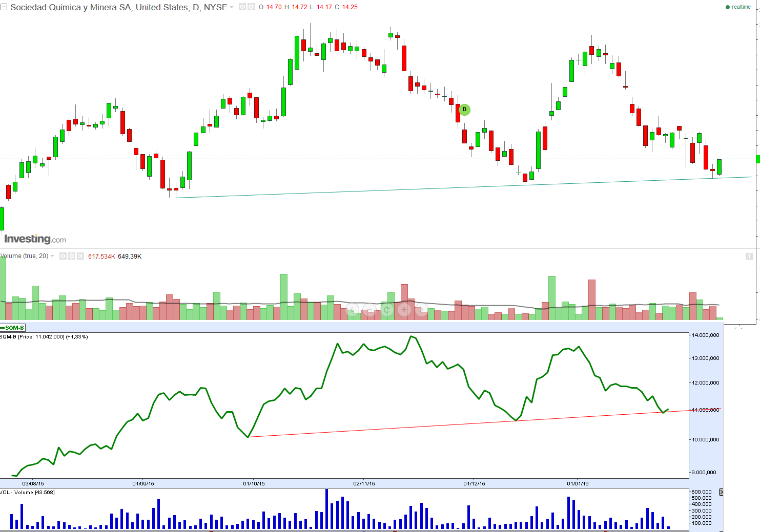Click the low price value 14.17

click(324, 7)
